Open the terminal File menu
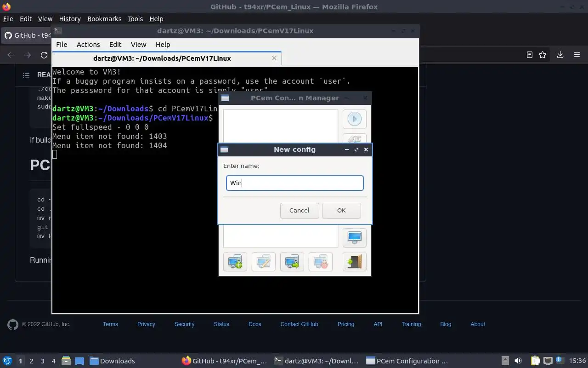 click(62, 45)
